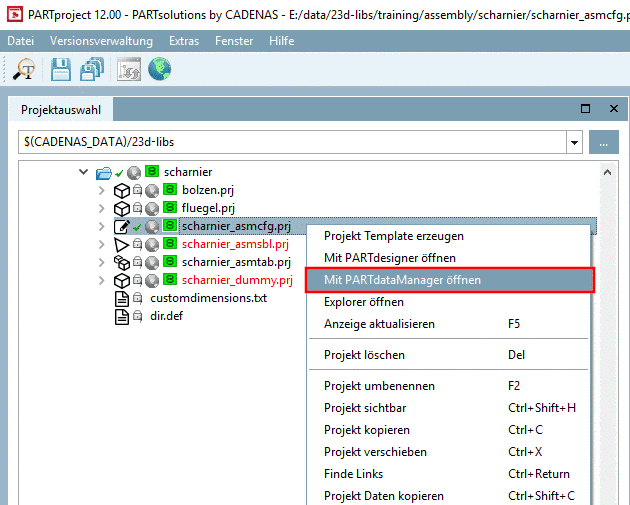Click the PARTproject app icon in title bar

pyautogui.click(x=15, y=15)
